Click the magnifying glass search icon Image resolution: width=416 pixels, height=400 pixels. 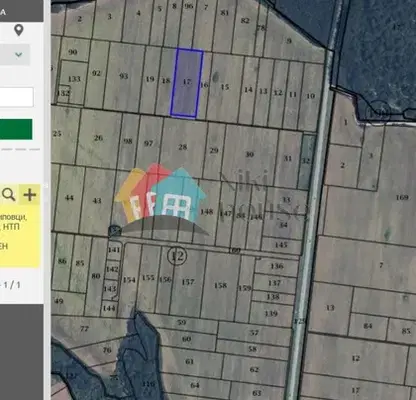(9, 194)
